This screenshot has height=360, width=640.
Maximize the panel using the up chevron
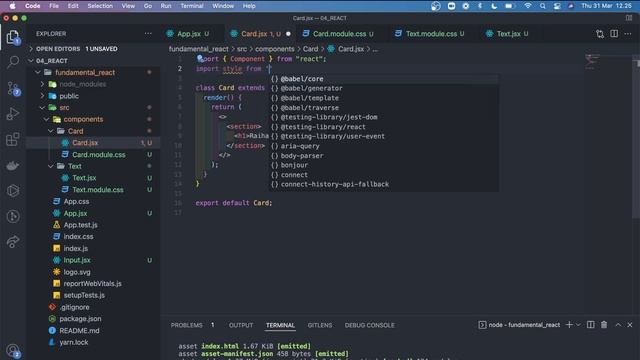tap(618, 325)
